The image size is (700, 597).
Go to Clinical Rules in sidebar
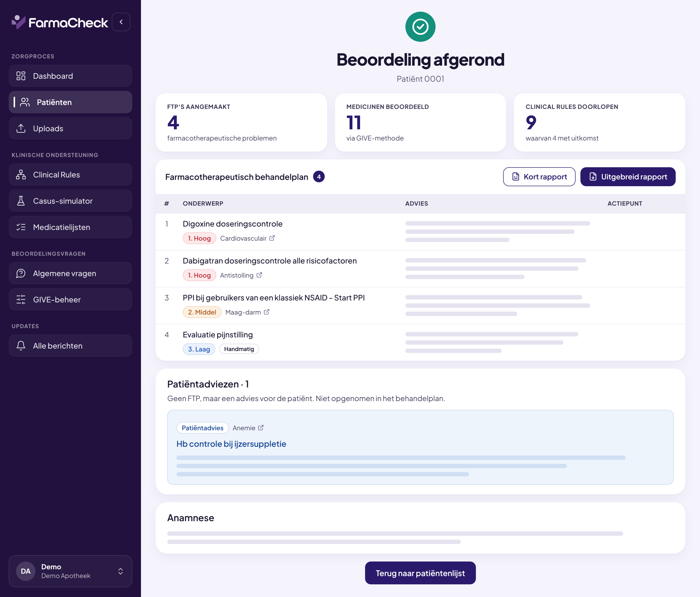[x=70, y=175]
